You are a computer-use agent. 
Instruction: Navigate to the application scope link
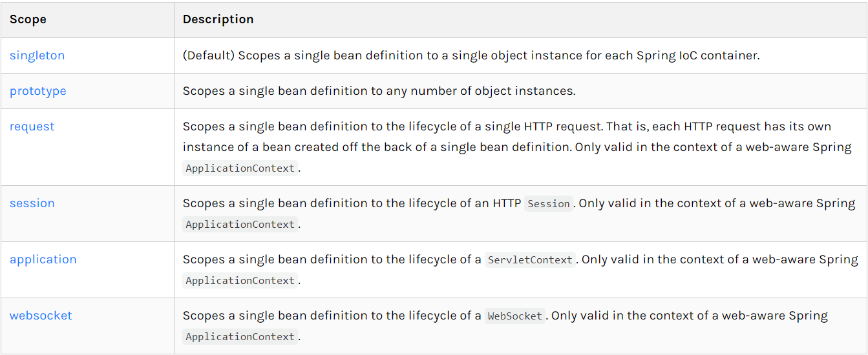click(43, 259)
